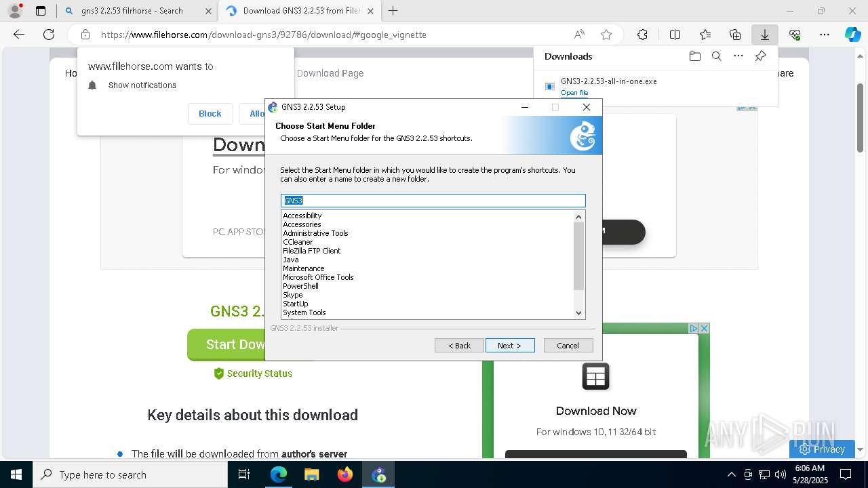This screenshot has height=488, width=868.
Task: Click the Privacy button on page
Action: [822, 449]
